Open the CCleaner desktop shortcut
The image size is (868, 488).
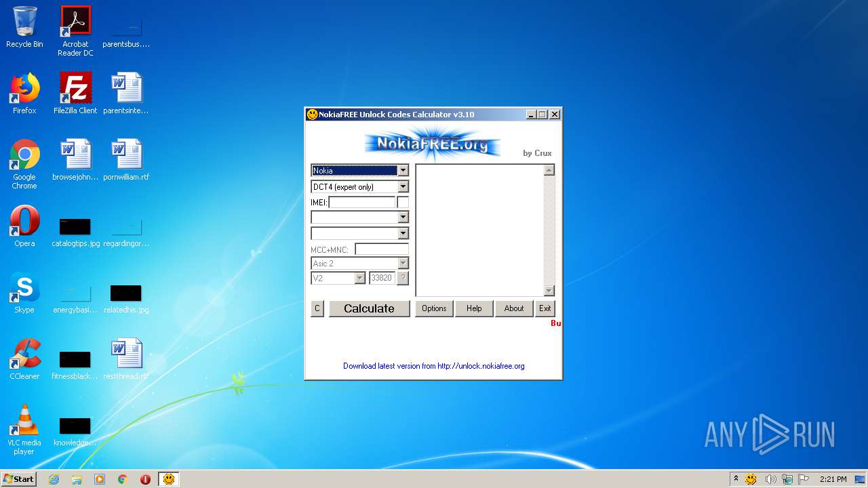[x=24, y=359]
